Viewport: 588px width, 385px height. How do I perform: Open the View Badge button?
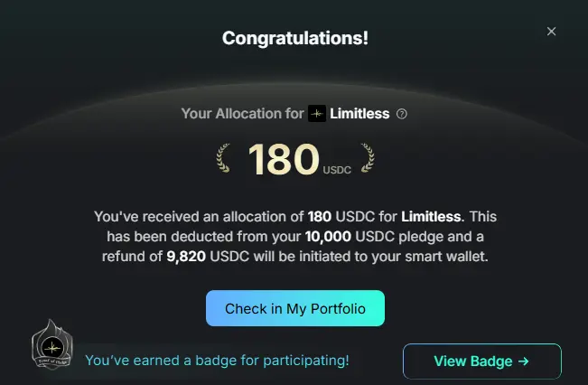click(481, 362)
